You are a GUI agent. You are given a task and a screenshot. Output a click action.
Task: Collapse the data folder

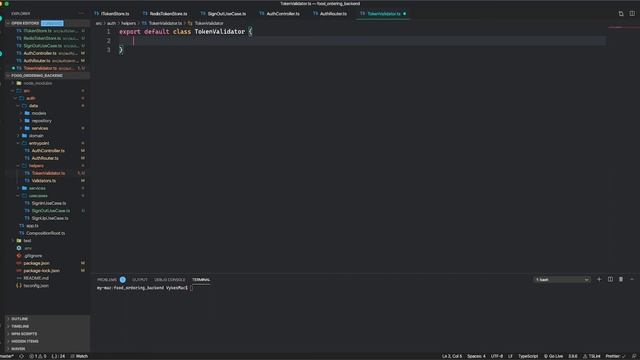(x=33, y=106)
